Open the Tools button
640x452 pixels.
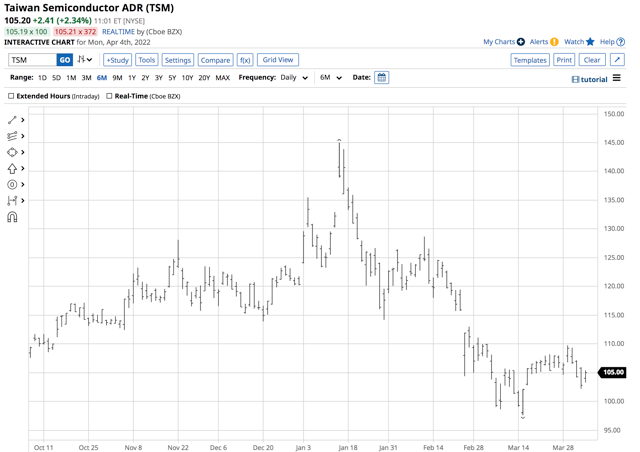click(x=147, y=60)
